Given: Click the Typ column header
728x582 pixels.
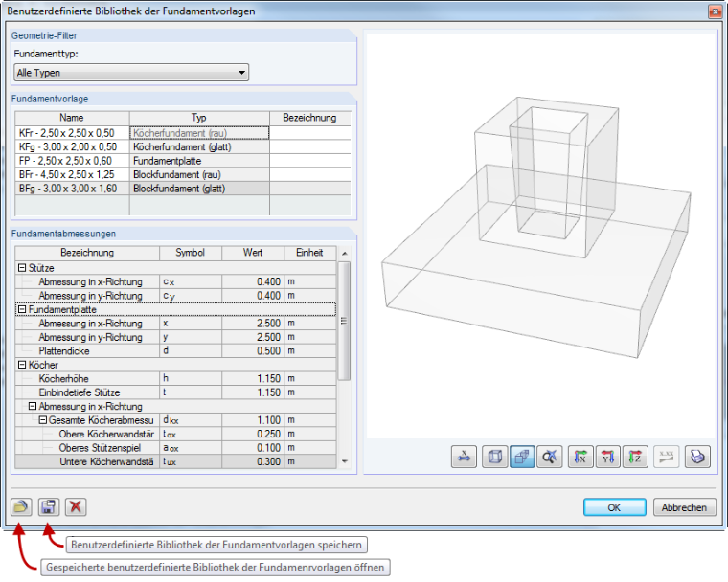Looking at the screenshot, I should 199,118.
